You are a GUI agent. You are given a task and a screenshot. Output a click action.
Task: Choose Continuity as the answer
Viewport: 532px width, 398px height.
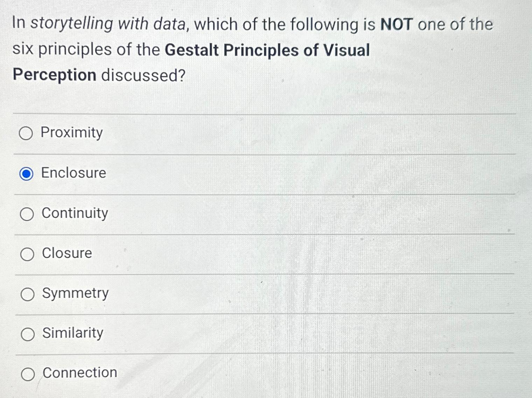pyautogui.click(x=27, y=213)
